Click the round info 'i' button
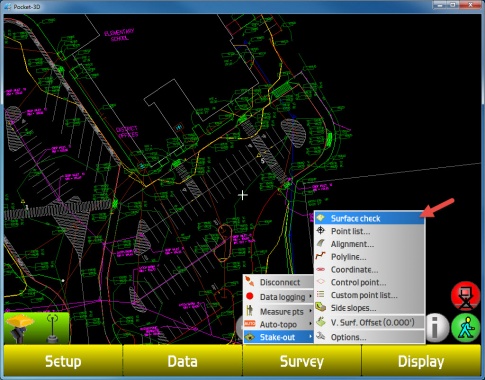The width and height of the screenshot is (485, 380). pos(437,328)
